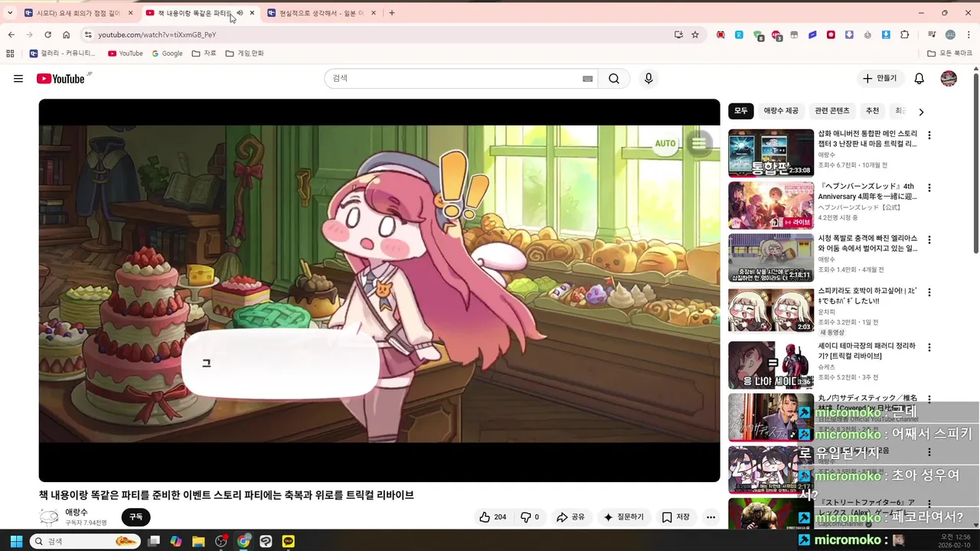Open YouTube notifications bell
The width and height of the screenshot is (980, 551).
click(920, 79)
